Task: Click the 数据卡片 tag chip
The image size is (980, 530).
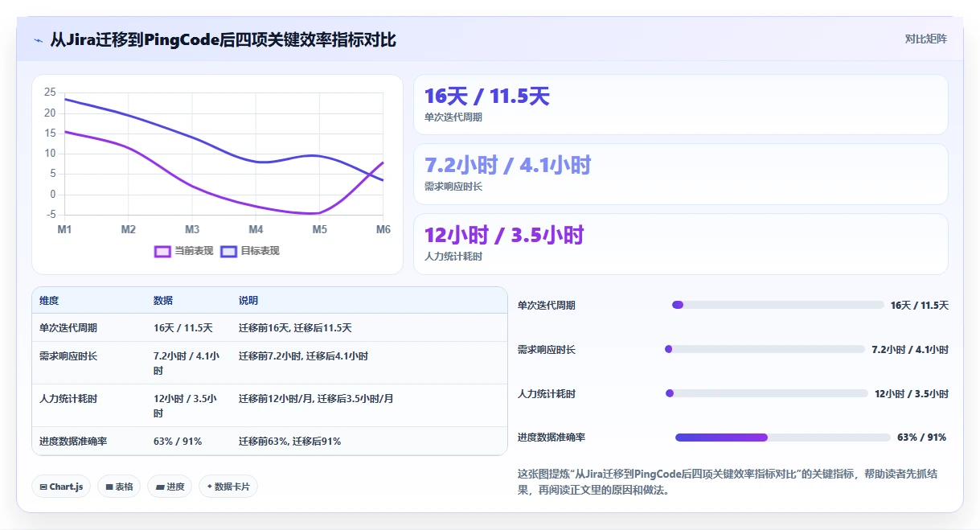Action: tap(228, 487)
